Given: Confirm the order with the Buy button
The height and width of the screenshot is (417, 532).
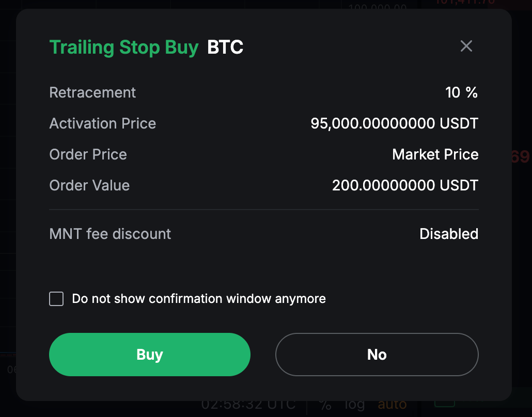Looking at the screenshot, I should pyautogui.click(x=150, y=355).
